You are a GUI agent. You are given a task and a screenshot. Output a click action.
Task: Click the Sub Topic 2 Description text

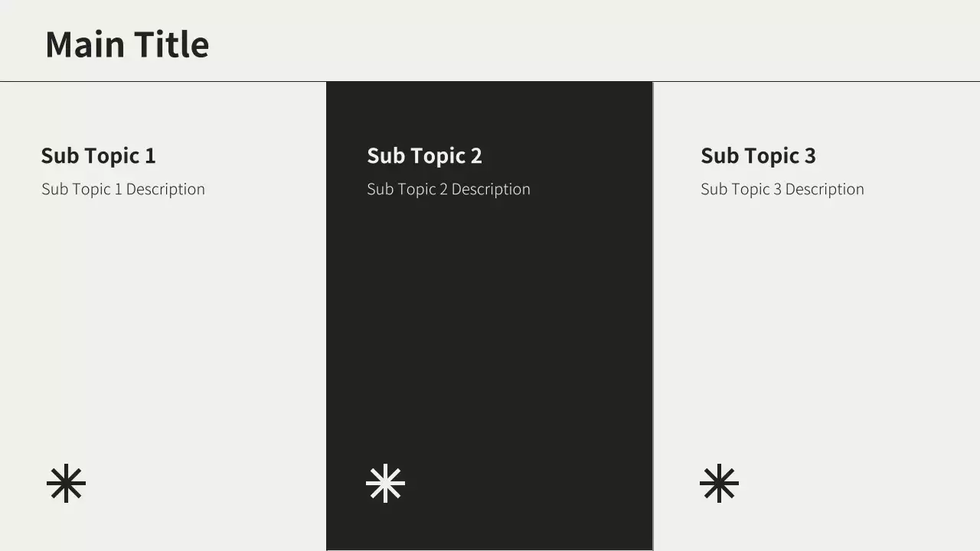pyautogui.click(x=449, y=189)
